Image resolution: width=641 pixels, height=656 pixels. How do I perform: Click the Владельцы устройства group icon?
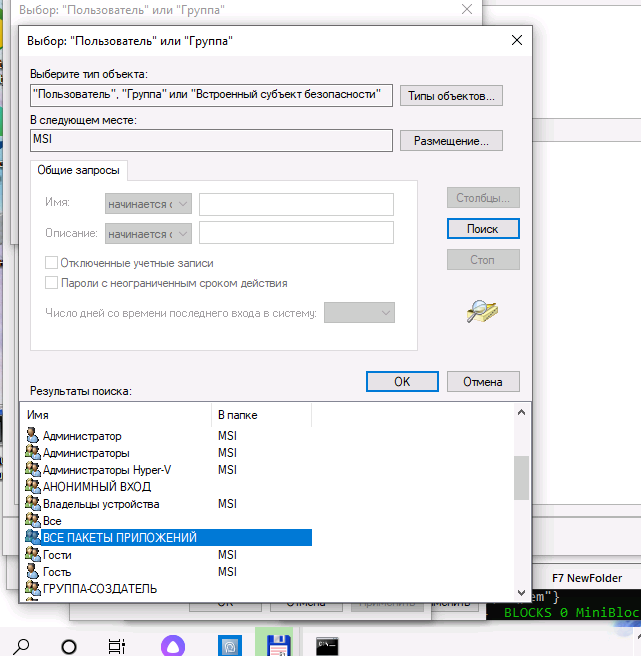coord(33,504)
